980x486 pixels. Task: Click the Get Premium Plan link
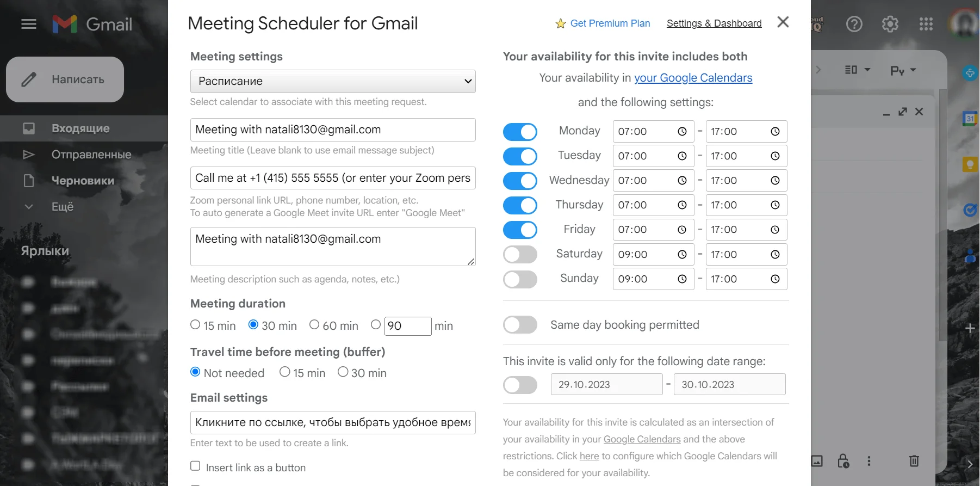click(610, 23)
